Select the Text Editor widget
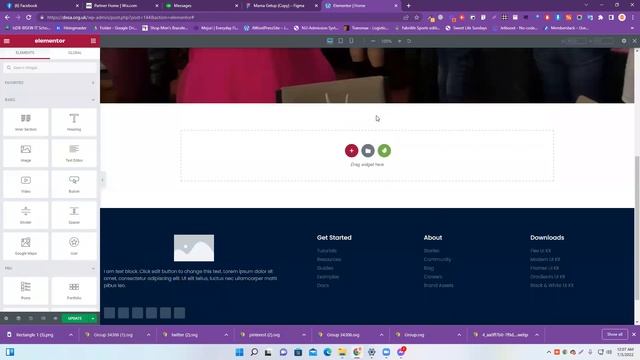Image resolution: width=640 pixels, height=360 pixels. [74, 153]
